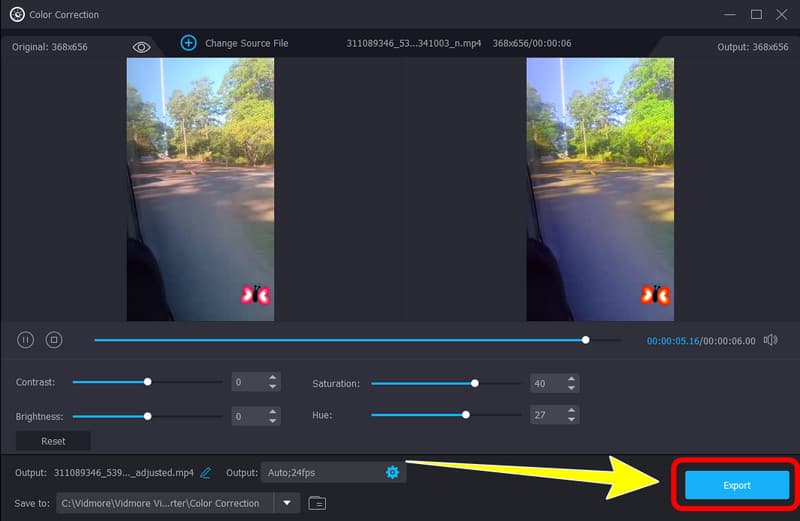Click the Change Source File plus icon
This screenshot has width=800, height=521.
[x=188, y=43]
